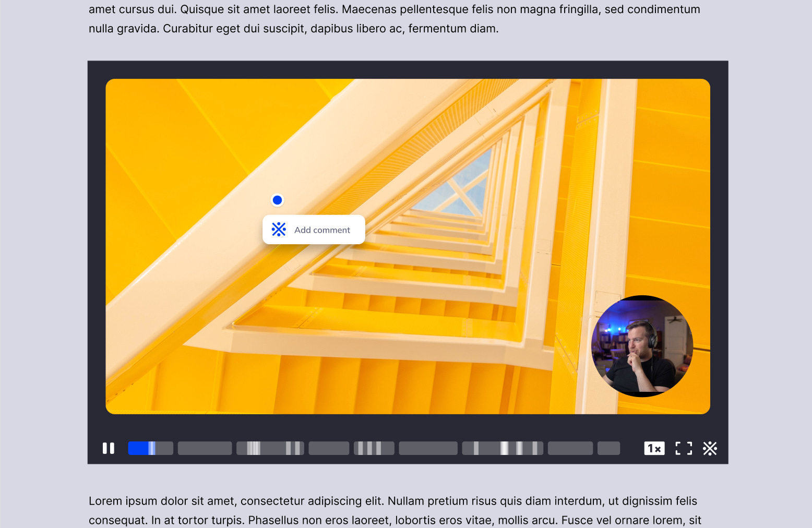Screen dimensions: 812x528
Task: Select the blue comment marker dot on video
Action: pos(278,200)
